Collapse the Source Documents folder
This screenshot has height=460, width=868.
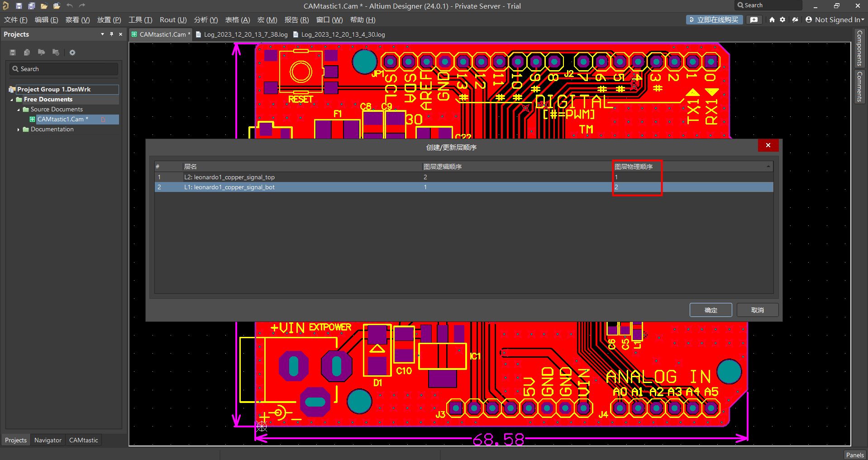pyautogui.click(x=19, y=110)
